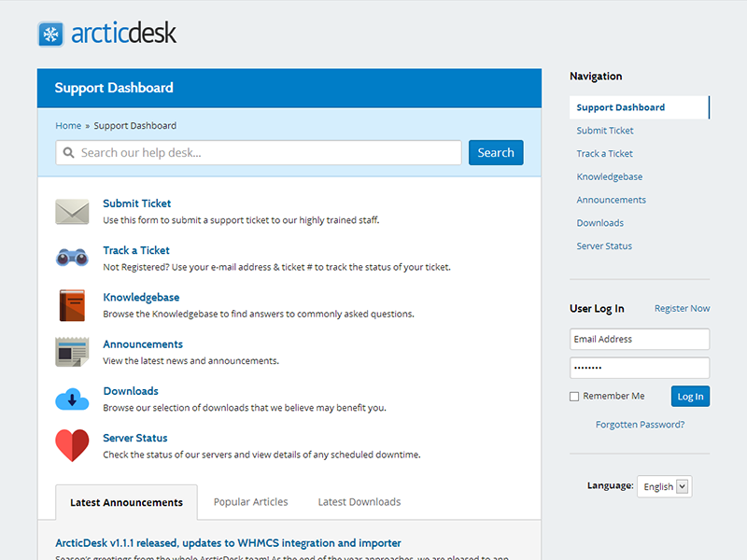Focus the password input field
The image size is (747, 560).
pos(640,368)
